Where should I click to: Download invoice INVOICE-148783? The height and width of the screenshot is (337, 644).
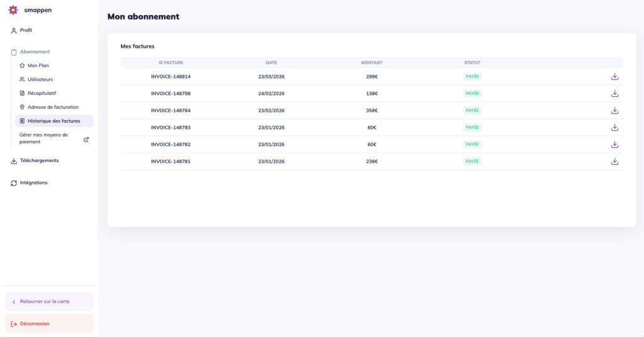click(x=614, y=128)
